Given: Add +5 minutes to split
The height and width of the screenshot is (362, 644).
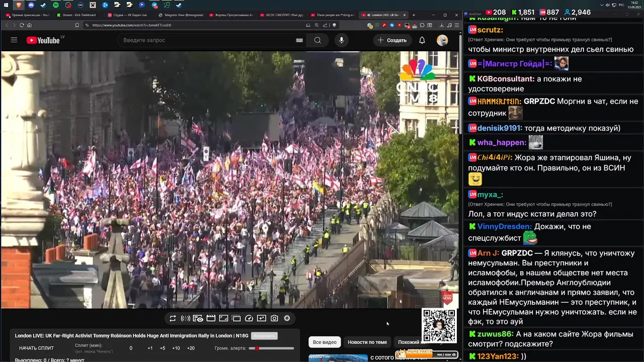Looking at the screenshot, I should coord(163,348).
